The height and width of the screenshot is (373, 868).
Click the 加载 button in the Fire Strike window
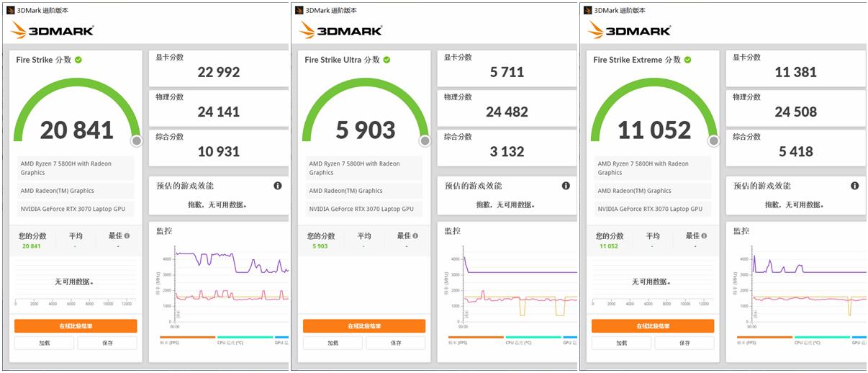pyautogui.click(x=44, y=343)
